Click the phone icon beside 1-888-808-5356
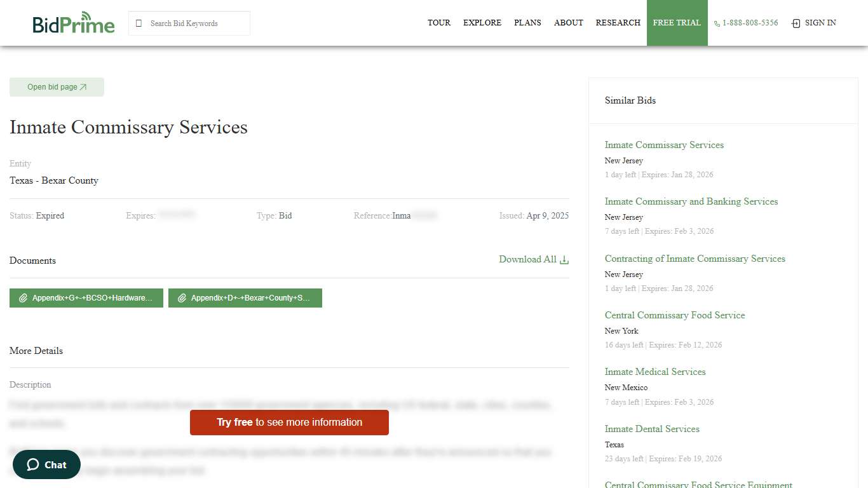Viewport: 868px width, 488px height. pyautogui.click(x=716, y=23)
